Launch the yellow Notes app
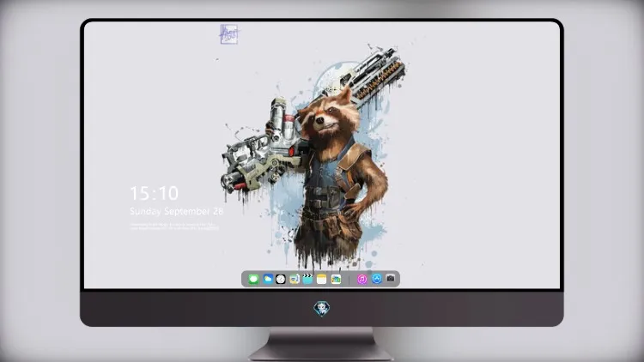 (x=322, y=280)
